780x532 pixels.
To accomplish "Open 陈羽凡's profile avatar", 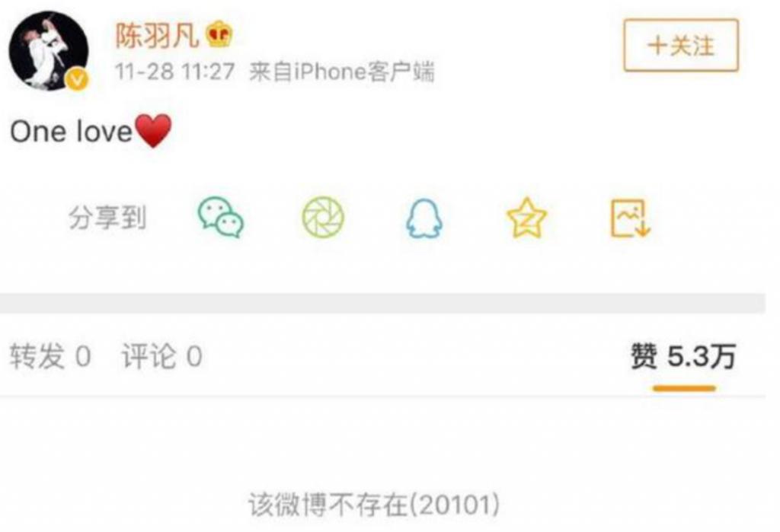I will pos(49,51).
